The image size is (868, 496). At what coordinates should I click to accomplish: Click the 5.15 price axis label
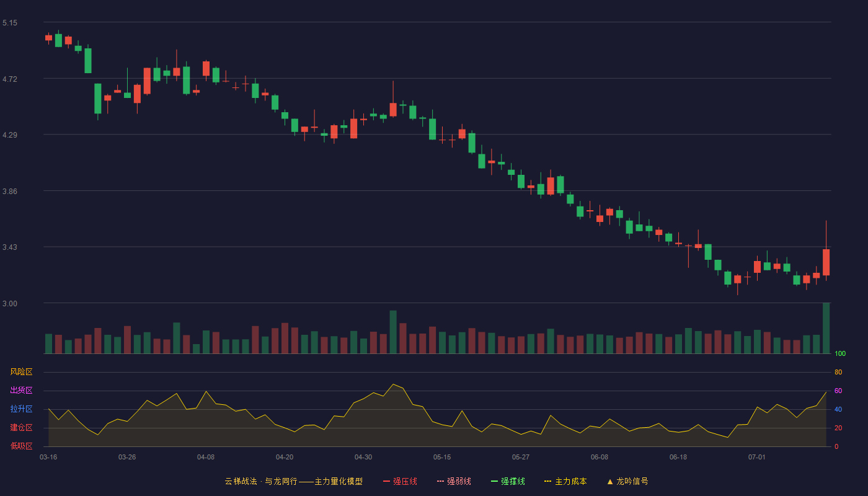coord(10,23)
